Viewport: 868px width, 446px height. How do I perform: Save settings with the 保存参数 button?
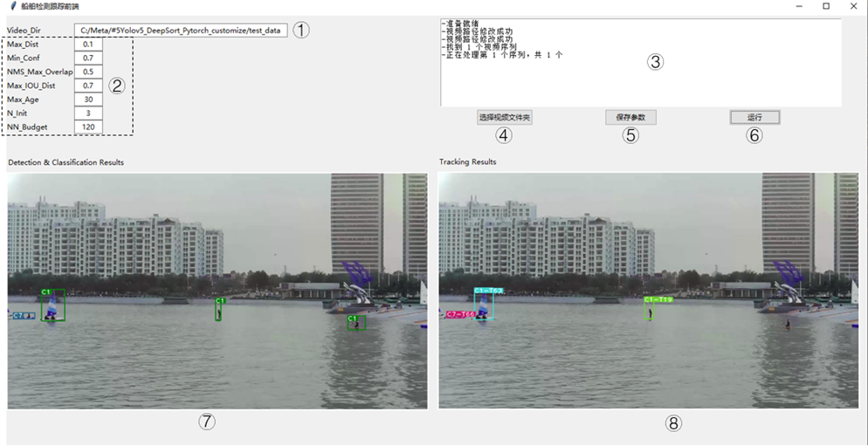coord(630,117)
